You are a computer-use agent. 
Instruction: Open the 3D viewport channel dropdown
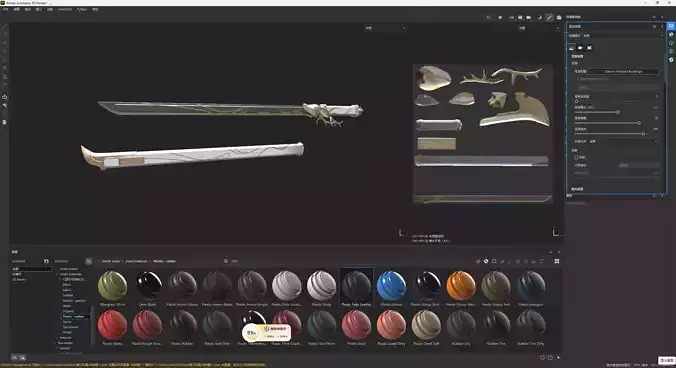click(386, 28)
